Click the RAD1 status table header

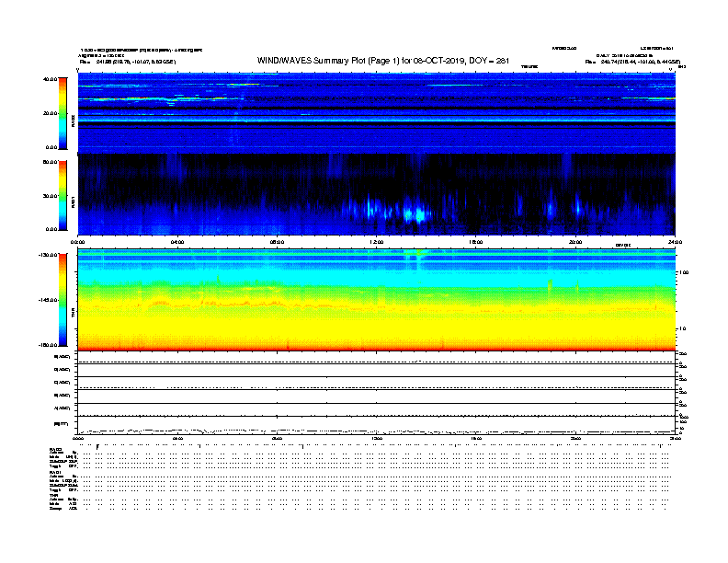55,473
